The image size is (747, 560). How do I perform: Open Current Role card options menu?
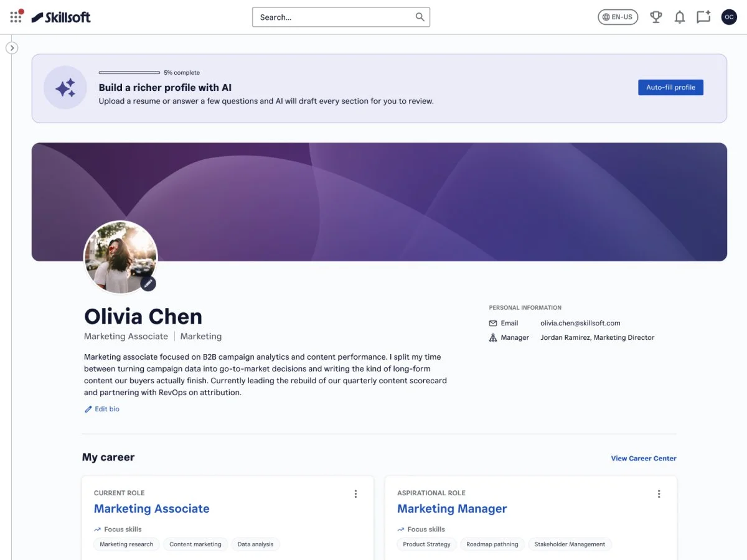coord(355,494)
